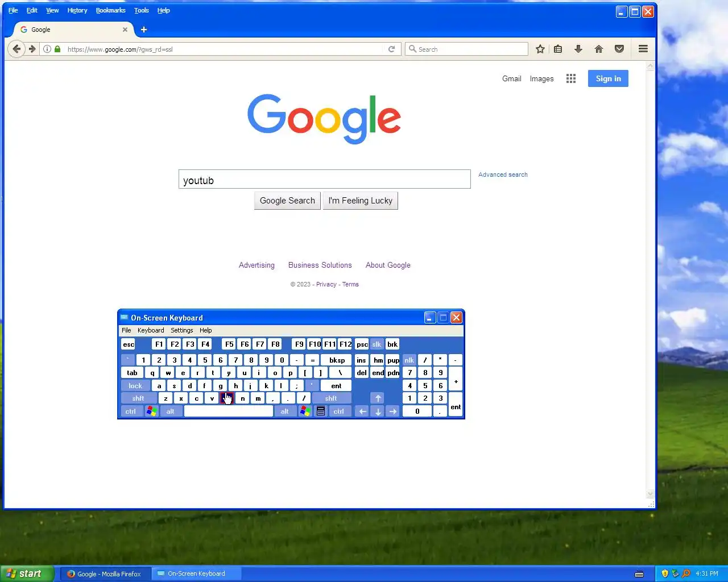Go to Firefox Home icon
The width and height of the screenshot is (728, 582).
click(x=599, y=49)
